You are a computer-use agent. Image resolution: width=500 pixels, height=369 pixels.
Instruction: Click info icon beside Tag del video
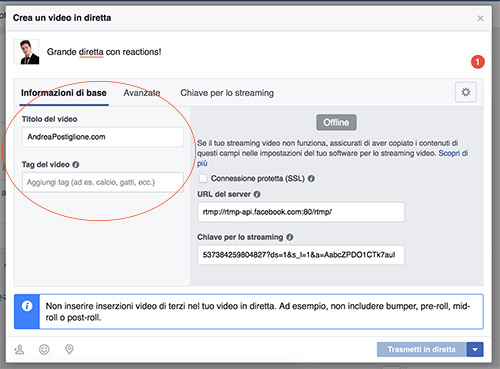(76, 164)
